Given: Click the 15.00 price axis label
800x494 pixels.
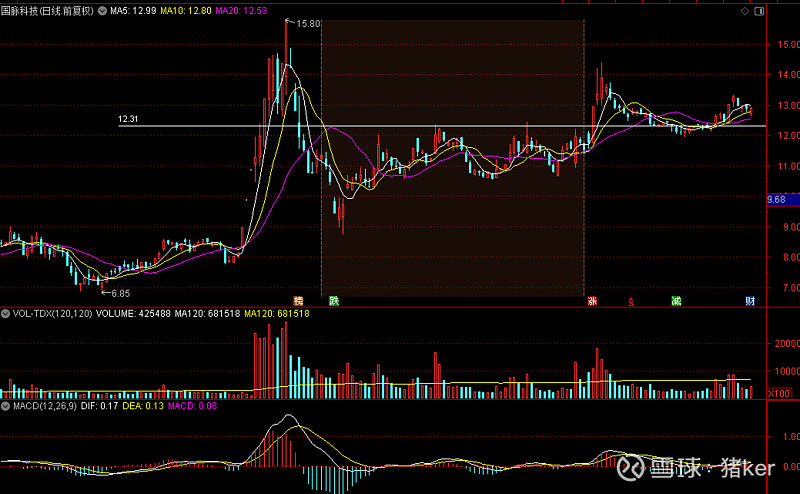Looking at the screenshot, I should [788, 45].
